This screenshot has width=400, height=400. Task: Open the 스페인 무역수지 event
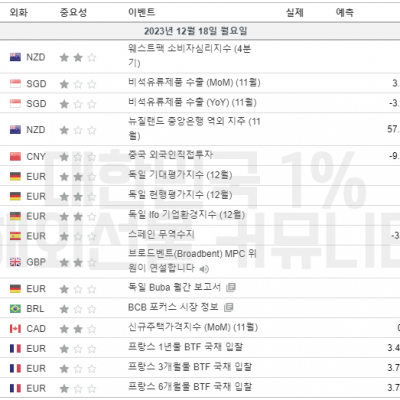point(161,234)
